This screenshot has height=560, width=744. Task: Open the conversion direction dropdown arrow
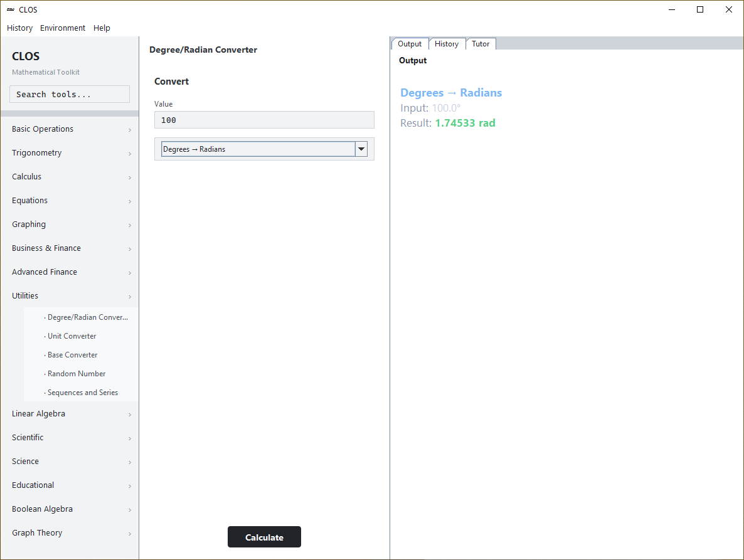[361, 149]
